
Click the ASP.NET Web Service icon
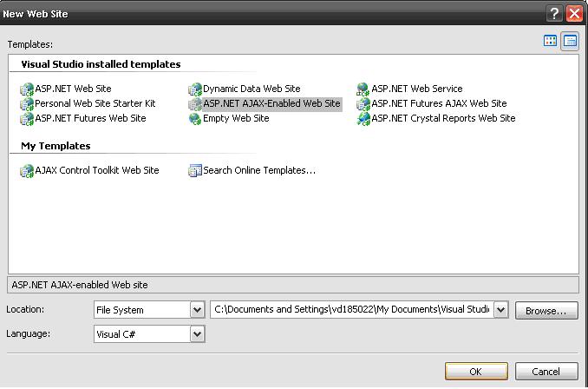pos(363,89)
